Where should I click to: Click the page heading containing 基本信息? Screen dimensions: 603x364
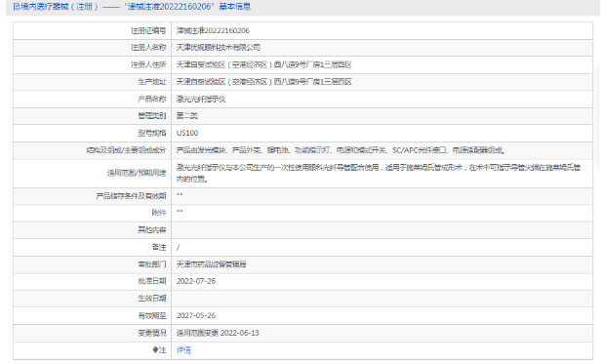point(132,7)
